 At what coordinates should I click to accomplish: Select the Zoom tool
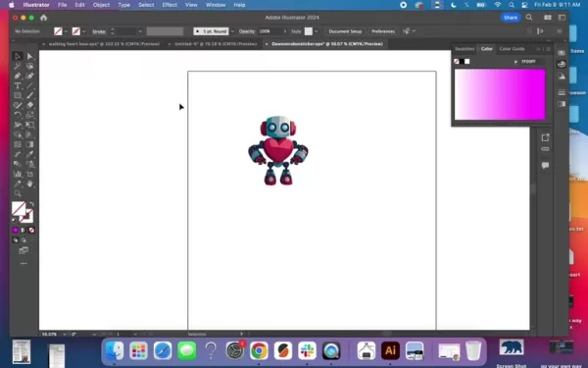(18, 193)
